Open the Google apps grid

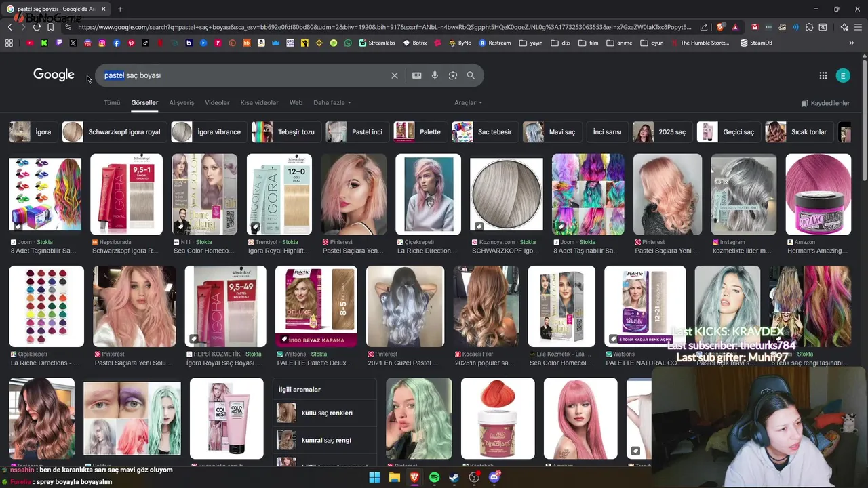coord(823,75)
